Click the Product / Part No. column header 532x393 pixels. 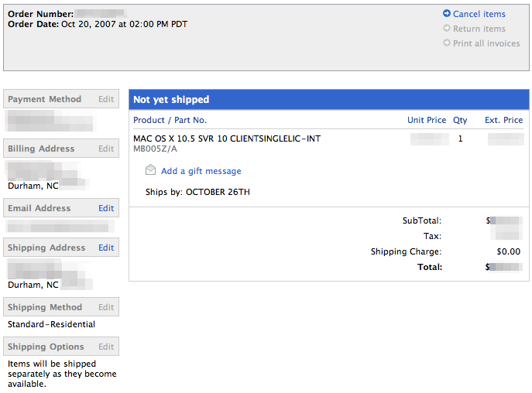pos(170,120)
